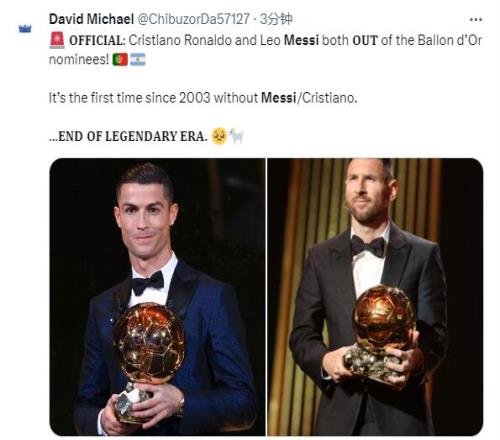Click the Argentina flag emoji

coord(138,60)
